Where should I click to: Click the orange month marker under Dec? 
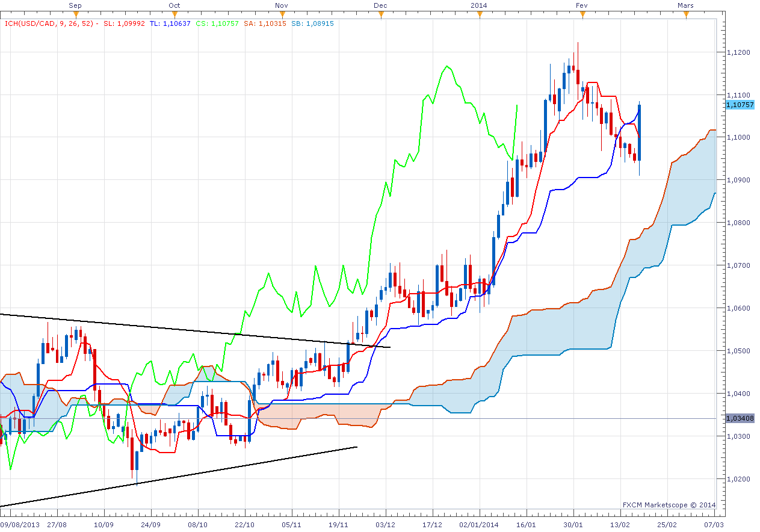[380, 14]
